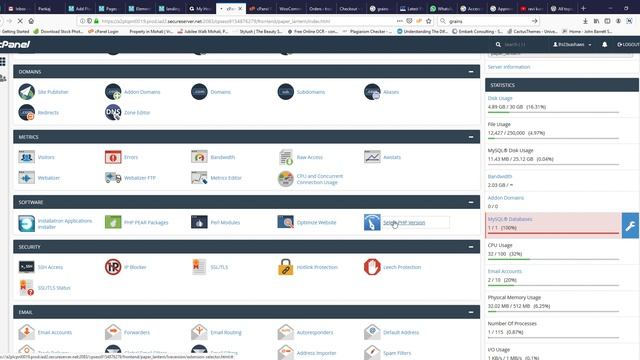
Task: Open the cPanel home grid sidebar icon
Action: coord(3,61)
